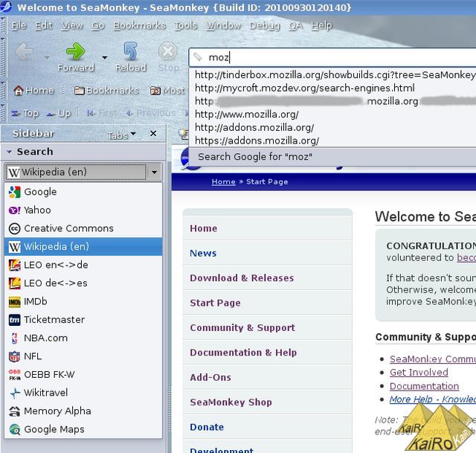The height and width of the screenshot is (453, 476).
Task: Open the Window menu
Action: 223,25
